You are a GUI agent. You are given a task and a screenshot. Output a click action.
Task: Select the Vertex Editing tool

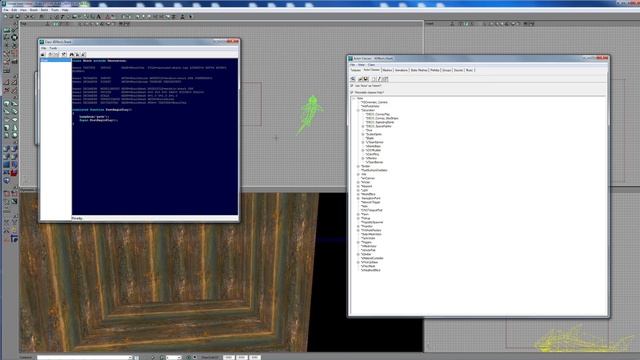(x=14, y=30)
